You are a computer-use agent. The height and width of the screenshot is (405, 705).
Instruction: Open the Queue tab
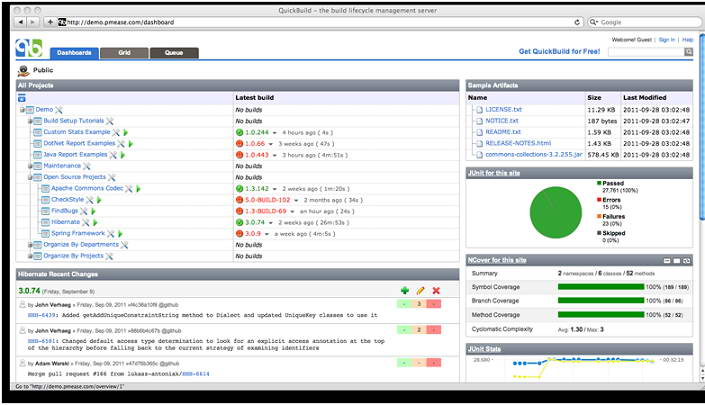coord(174,53)
